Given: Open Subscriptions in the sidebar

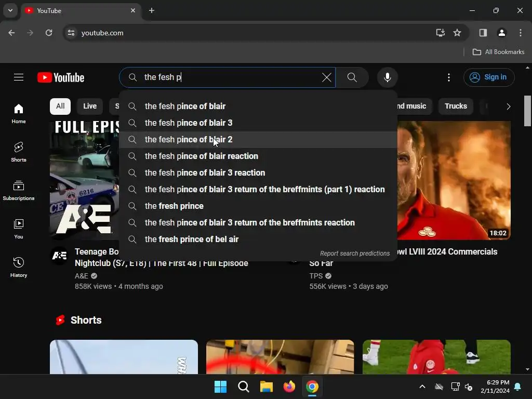Looking at the screenshot, I should coord(19,191).
